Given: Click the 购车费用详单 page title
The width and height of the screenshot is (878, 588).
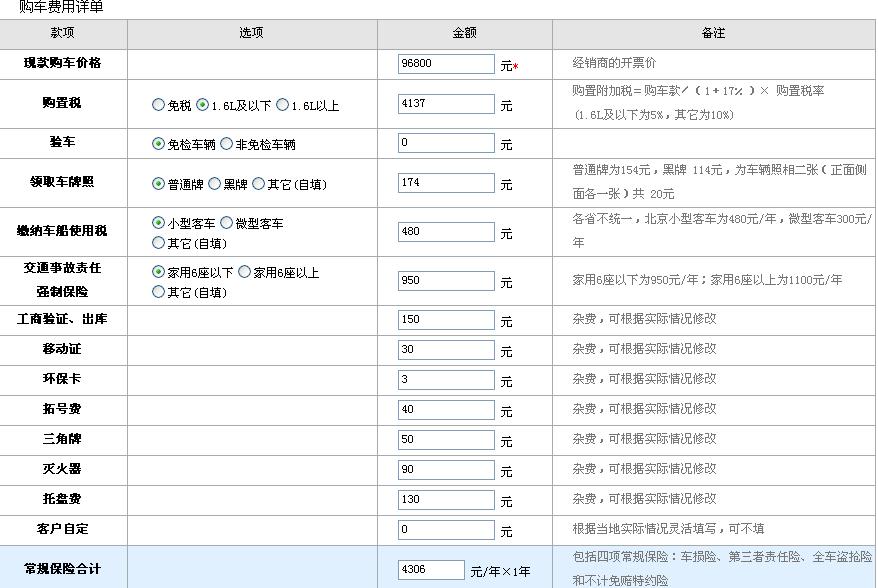Looking at the screenshot, I should pos(61,7).
